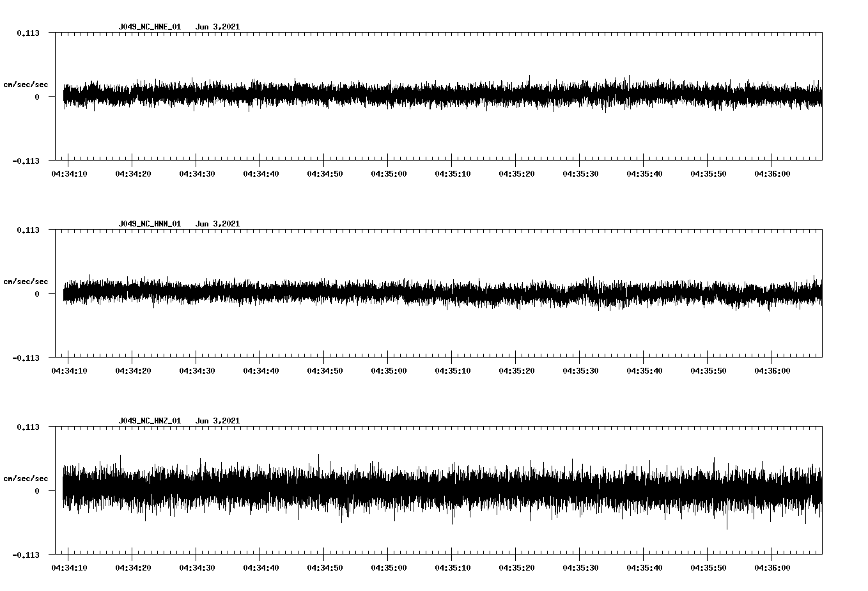Click the 04:35:10 time label on HNN plot
The width and height of the screenshot is (868, 591).
453,371
